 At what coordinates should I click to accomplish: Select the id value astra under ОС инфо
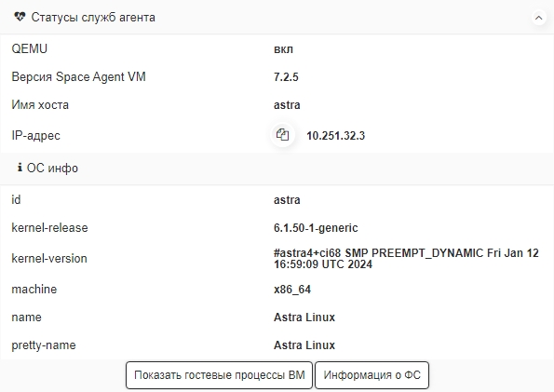[x=287, y=200]
